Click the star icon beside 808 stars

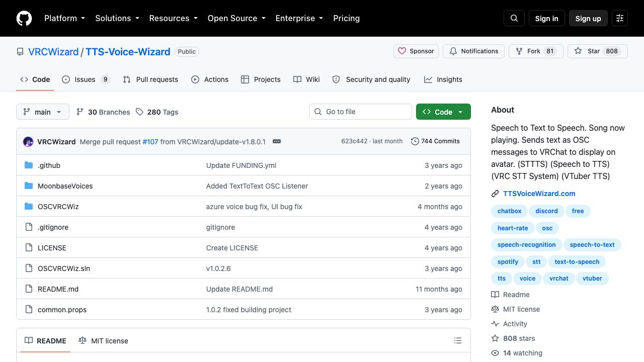click(495, 338)
